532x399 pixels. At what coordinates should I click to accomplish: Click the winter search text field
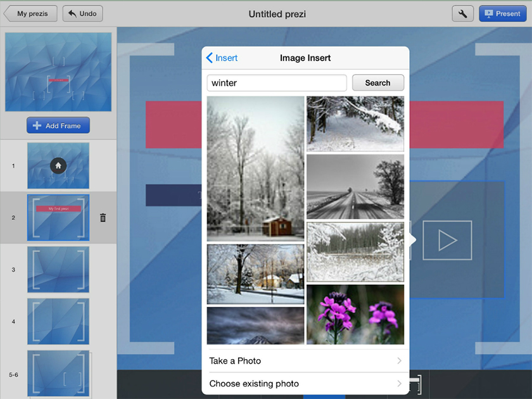[277, 83]
